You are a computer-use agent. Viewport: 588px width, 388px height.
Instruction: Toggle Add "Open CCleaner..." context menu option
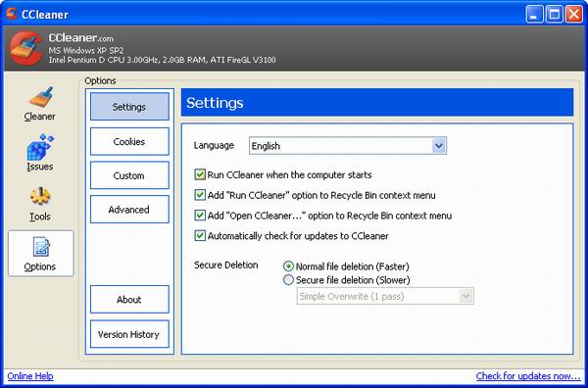200,216
